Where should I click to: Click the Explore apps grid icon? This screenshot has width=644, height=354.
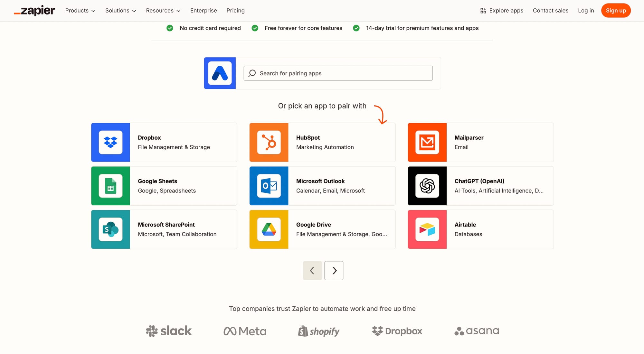tap(483, 11)
